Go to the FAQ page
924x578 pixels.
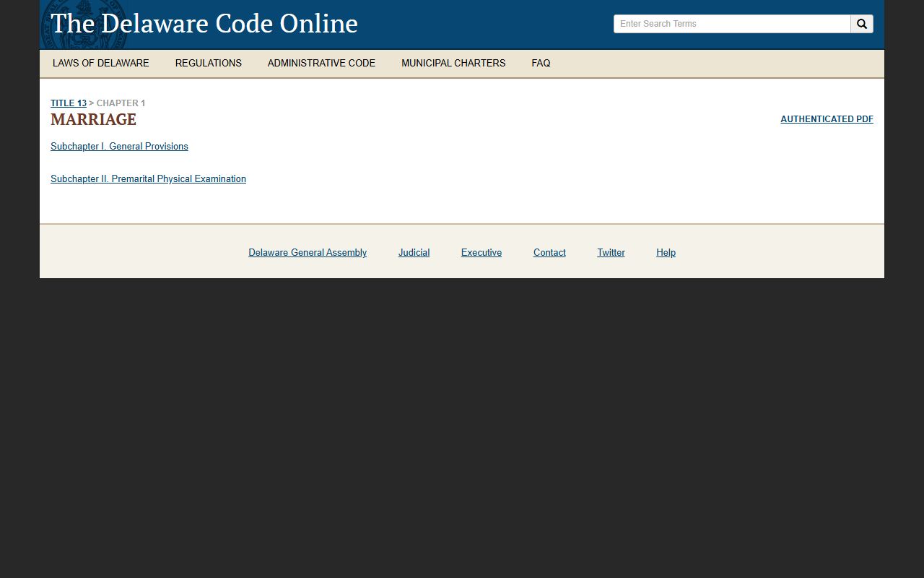(541, 64)
